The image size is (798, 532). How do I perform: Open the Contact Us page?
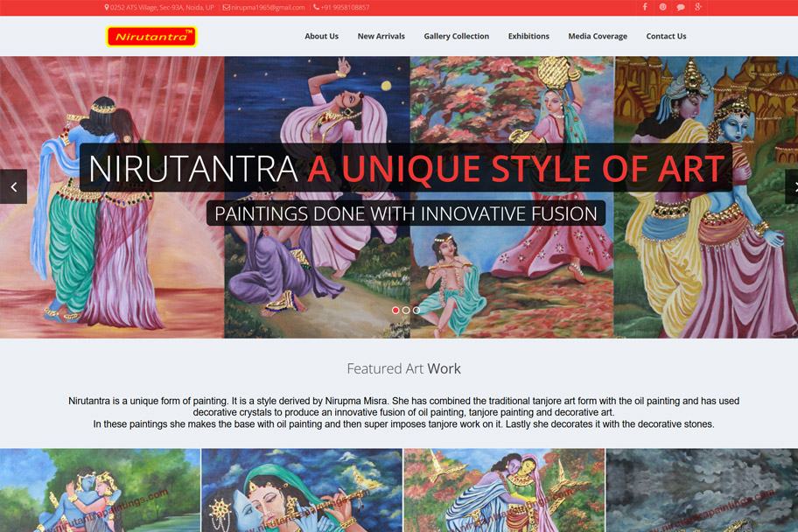coord(666,37)
